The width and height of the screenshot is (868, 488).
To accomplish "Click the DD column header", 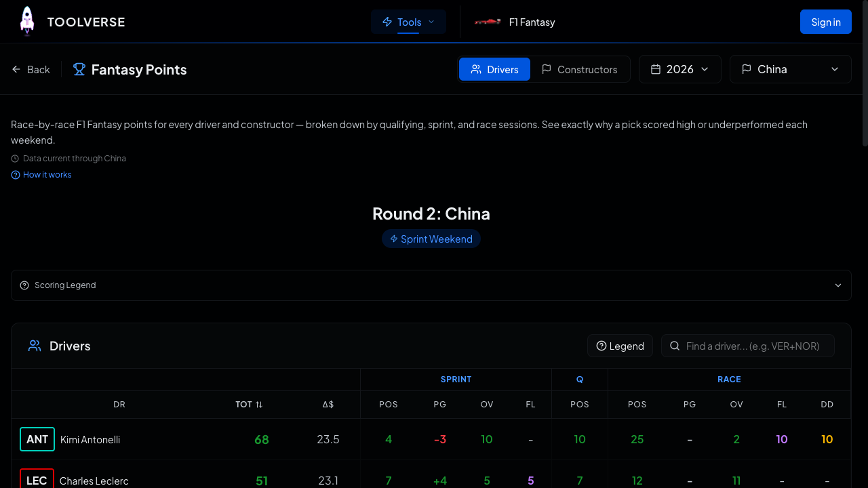I will click(x=827, y=404).
